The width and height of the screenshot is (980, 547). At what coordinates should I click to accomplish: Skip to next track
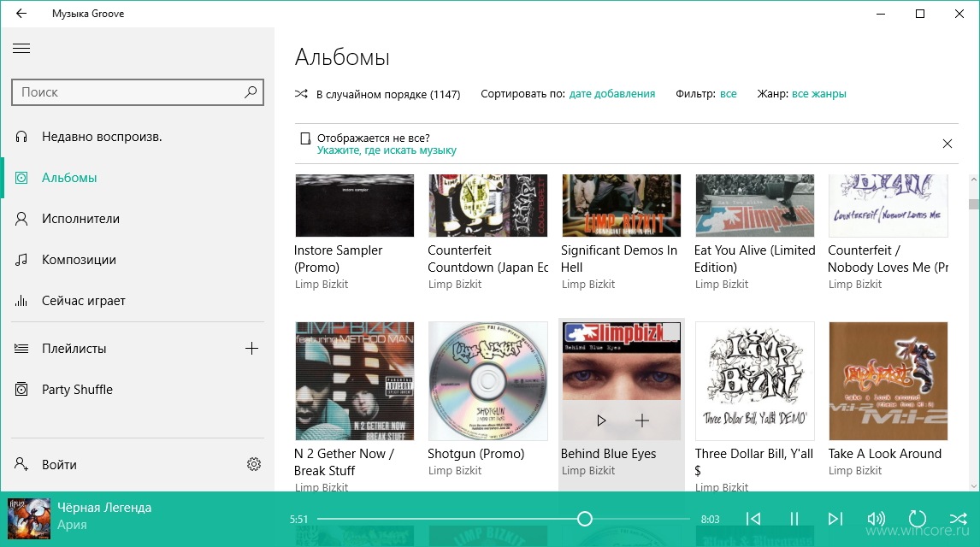(835, 519)
